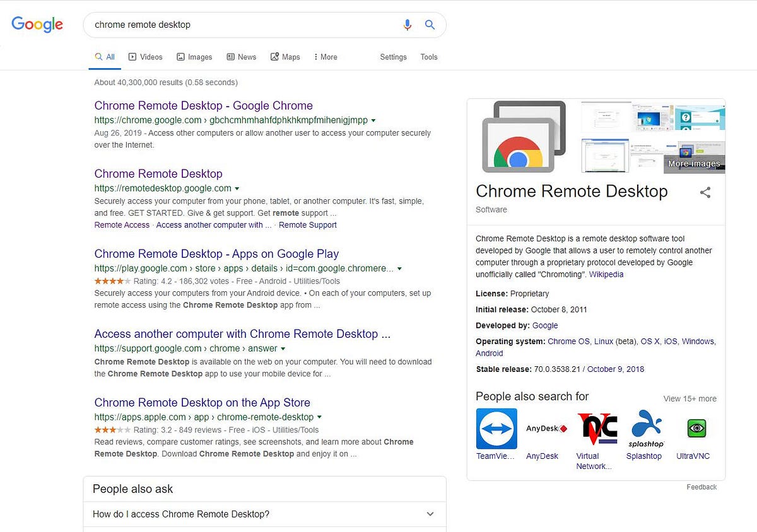Click into the search box text
Image resolution: width=757 pixels, height=532 pixels.
coord(143,25)
